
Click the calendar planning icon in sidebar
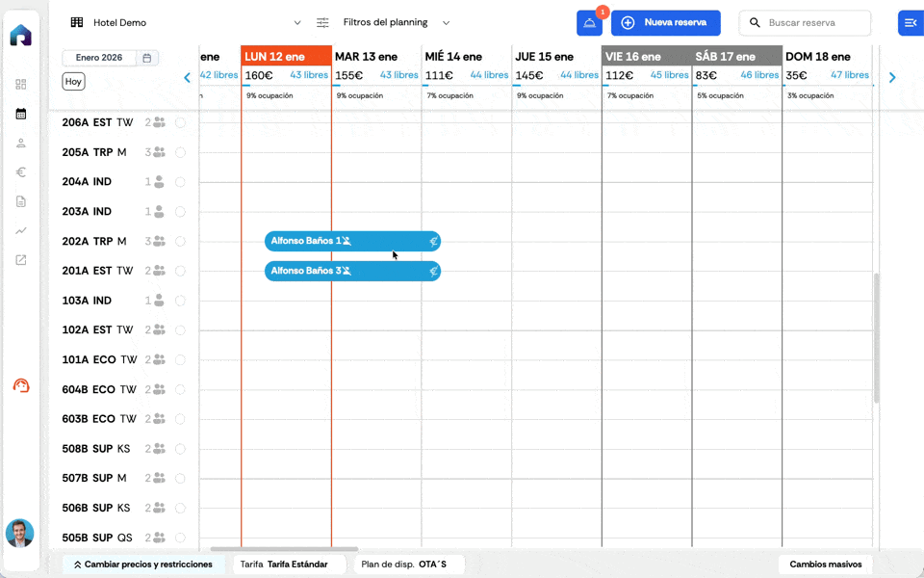(x=21, y=114)
